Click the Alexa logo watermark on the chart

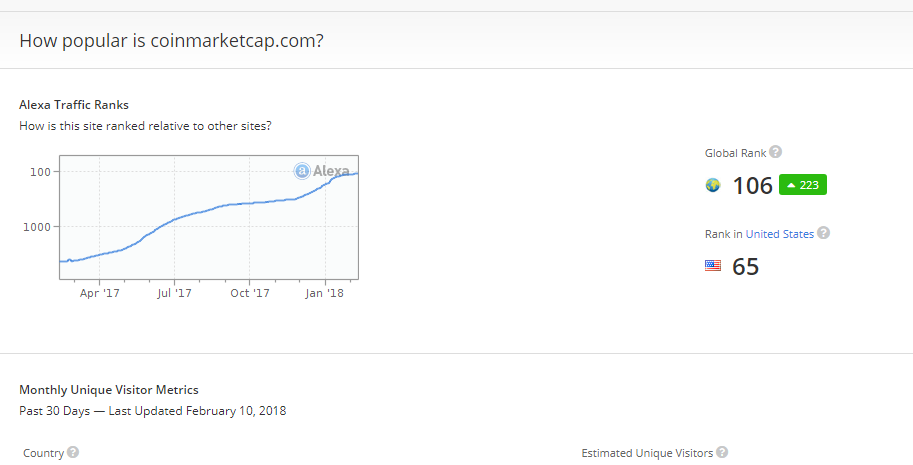click(322, 170)
